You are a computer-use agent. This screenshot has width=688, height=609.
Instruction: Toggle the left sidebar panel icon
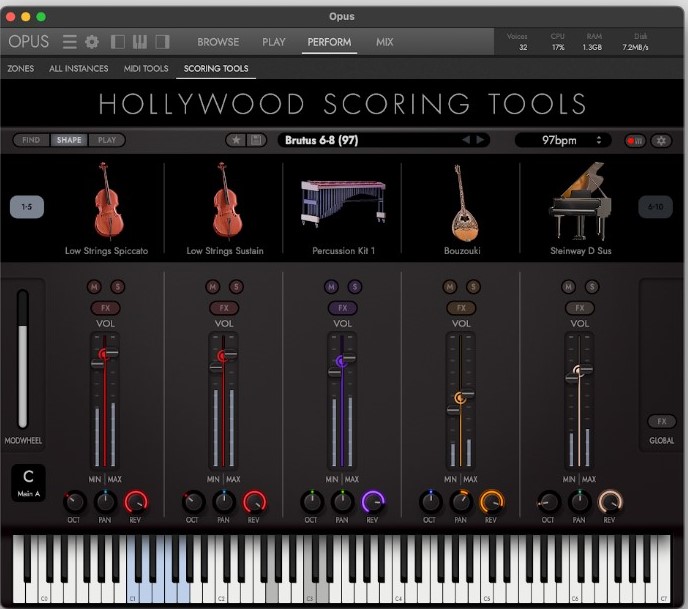[x=118, y=42]
